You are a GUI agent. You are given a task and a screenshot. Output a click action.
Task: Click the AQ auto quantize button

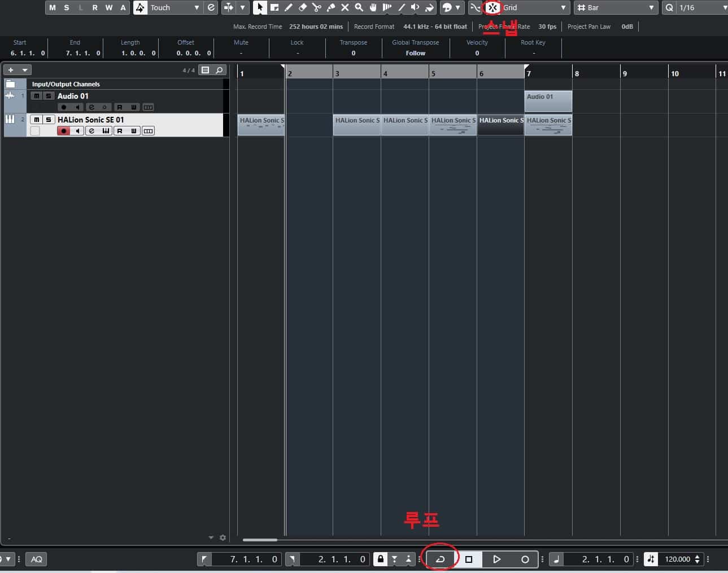36,559
